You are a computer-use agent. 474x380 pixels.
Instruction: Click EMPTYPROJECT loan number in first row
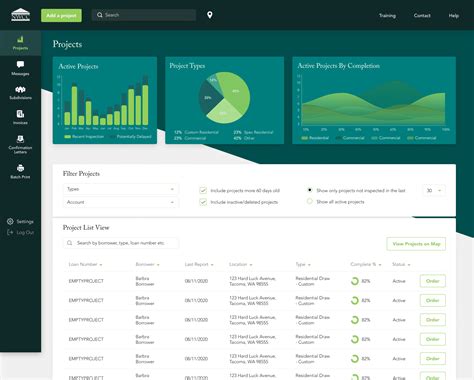point(86,281)
